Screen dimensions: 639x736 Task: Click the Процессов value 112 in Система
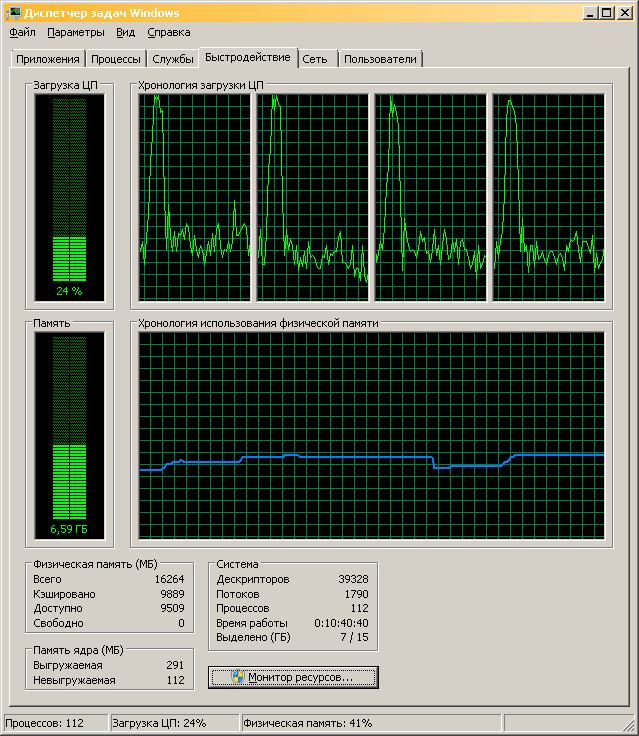(x=360, y=608)
